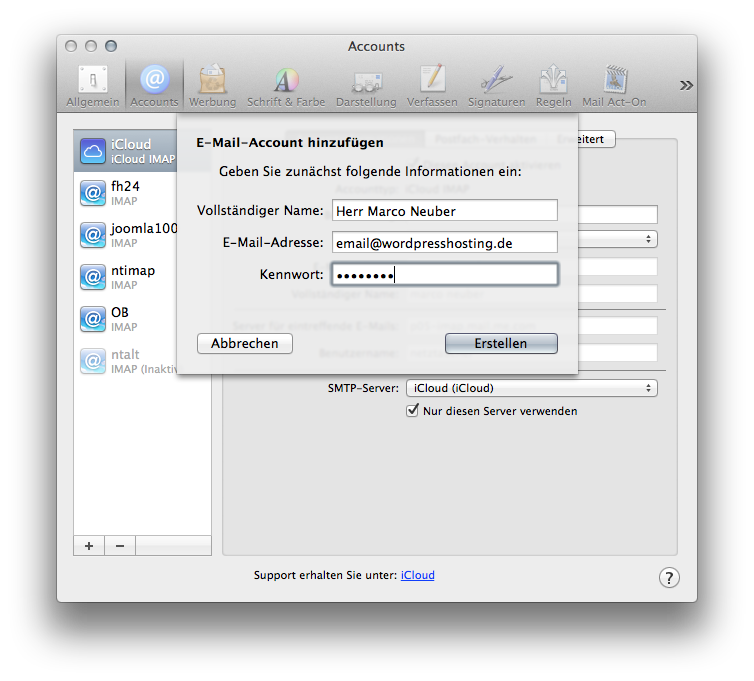Open the Mail Act-On pane
Image resolution: width=754 pixels, height=681 pixels.
(614, 86)
